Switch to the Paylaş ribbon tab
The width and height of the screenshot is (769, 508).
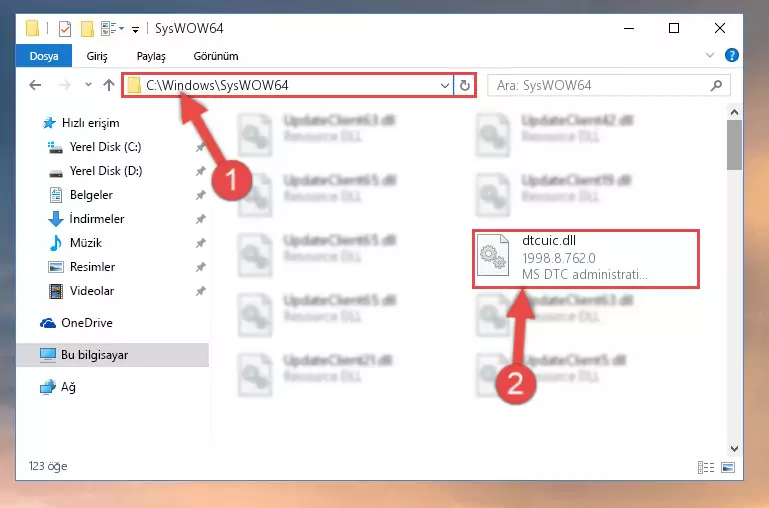(x=151, y=56)
